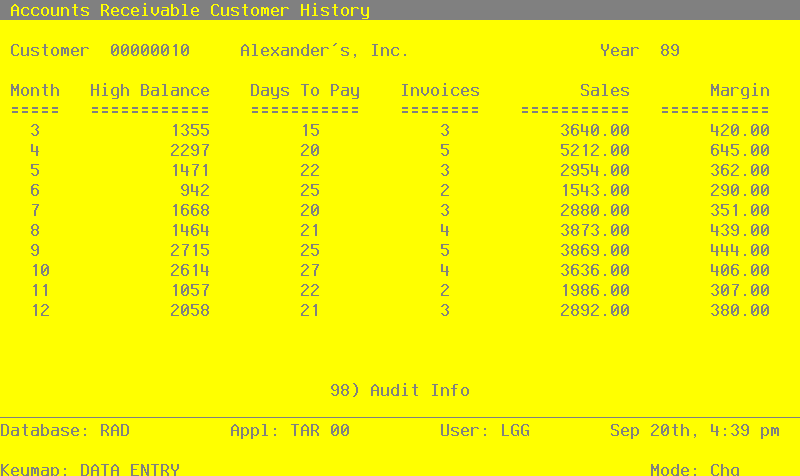Click the Margin column header
Screen dimensions: 800x476
[740, 90]
